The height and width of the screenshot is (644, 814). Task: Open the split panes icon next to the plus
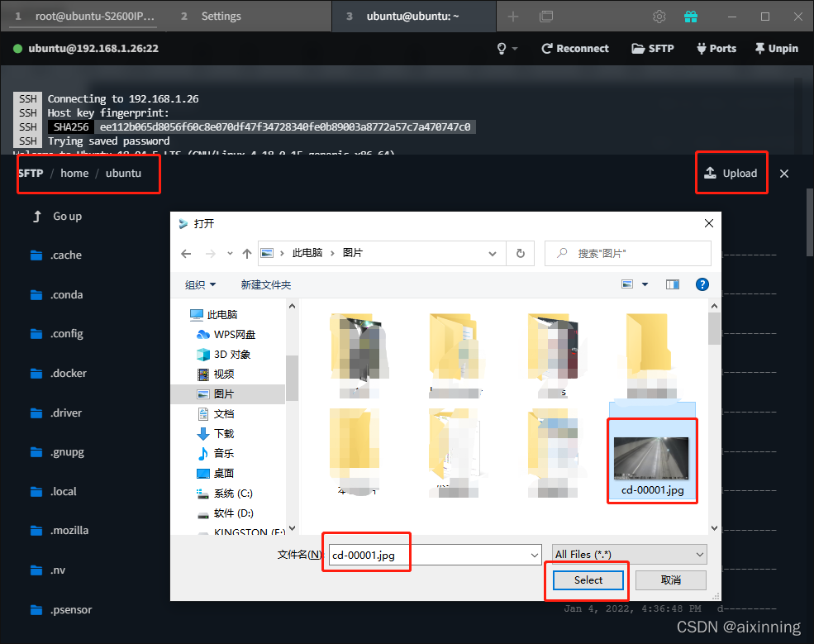pos(546,17)
